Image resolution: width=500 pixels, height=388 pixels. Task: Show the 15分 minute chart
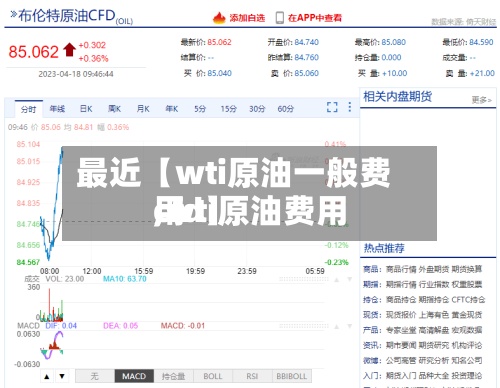pos(229,109)
